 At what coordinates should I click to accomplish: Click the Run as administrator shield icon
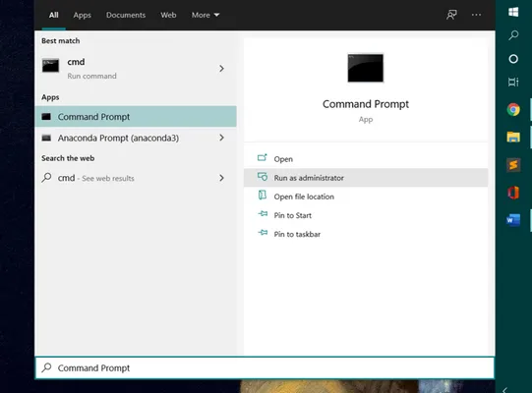point(263,176)
